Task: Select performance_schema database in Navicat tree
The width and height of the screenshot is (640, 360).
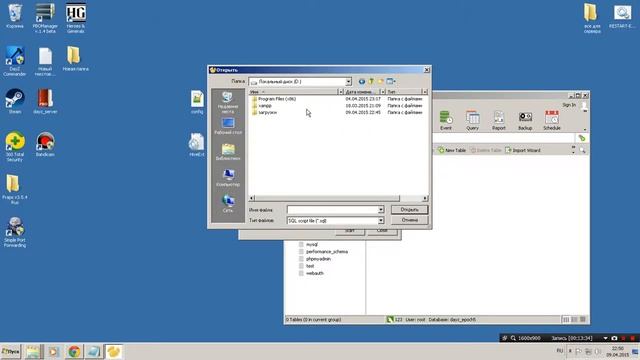Action: [x=327, y=252]
